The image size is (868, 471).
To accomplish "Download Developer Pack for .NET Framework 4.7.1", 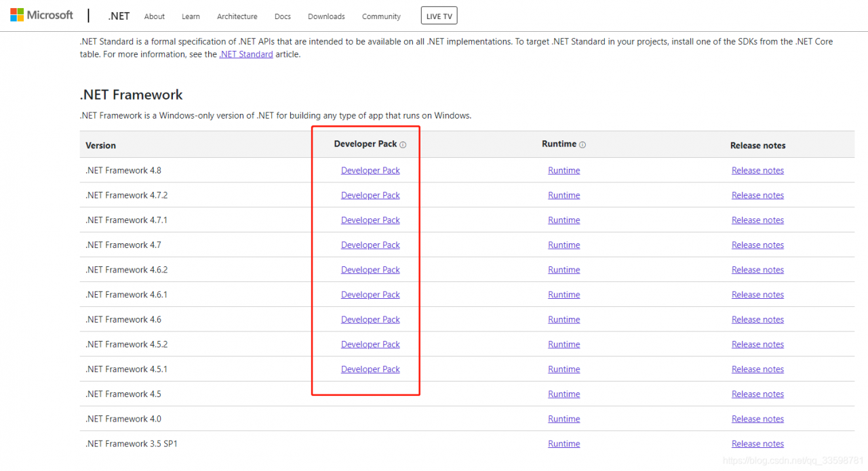I will (370, 220).
